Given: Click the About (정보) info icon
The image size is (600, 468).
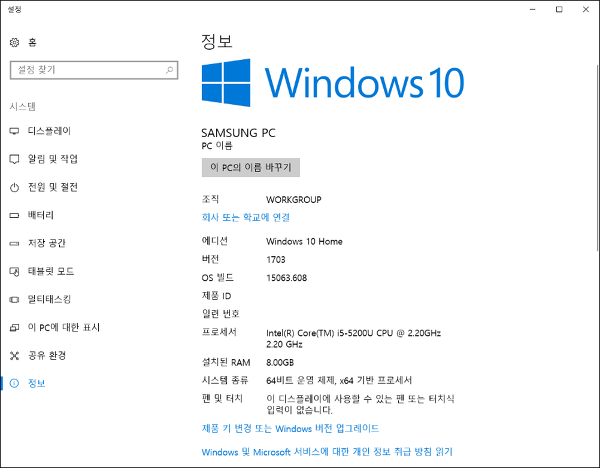Looking at the screenshot, I should pos(14,383).
